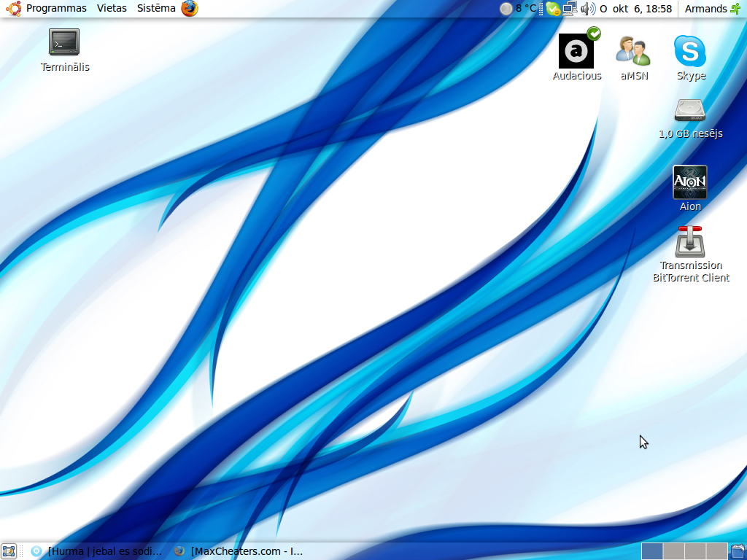Expand the Sistēma menu

coord(156,9)
